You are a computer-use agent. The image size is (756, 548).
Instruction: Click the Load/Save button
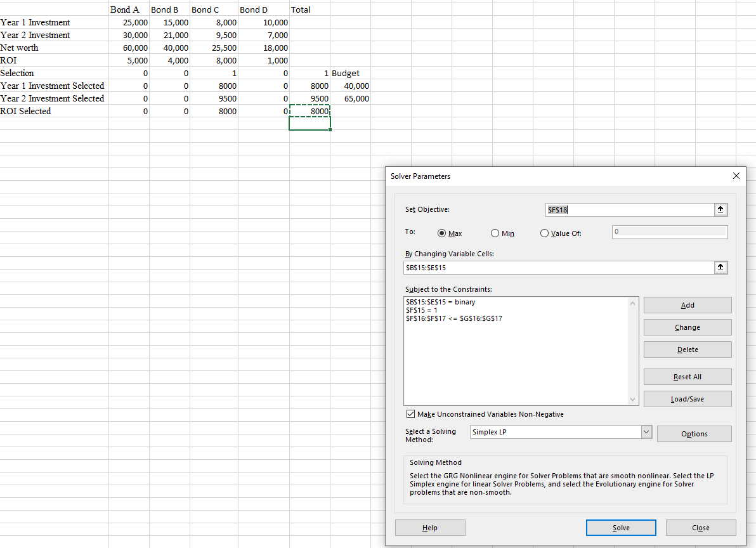click(687, 398)
